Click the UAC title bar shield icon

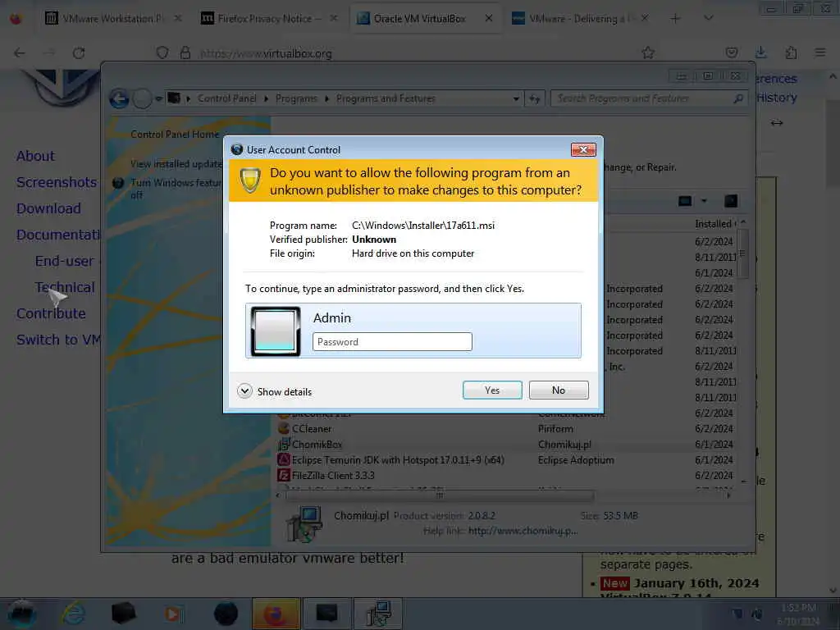237,149
